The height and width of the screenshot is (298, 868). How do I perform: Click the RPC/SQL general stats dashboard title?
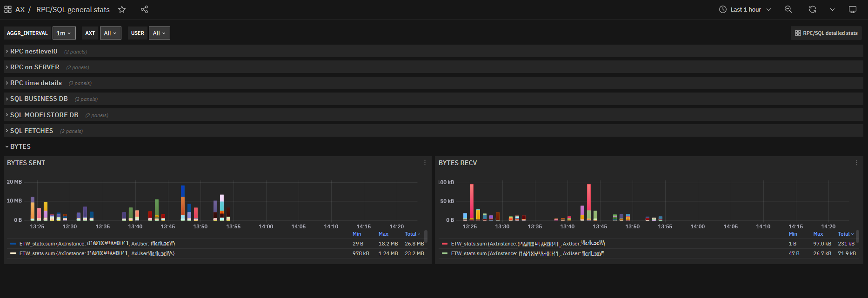(73, 9)
